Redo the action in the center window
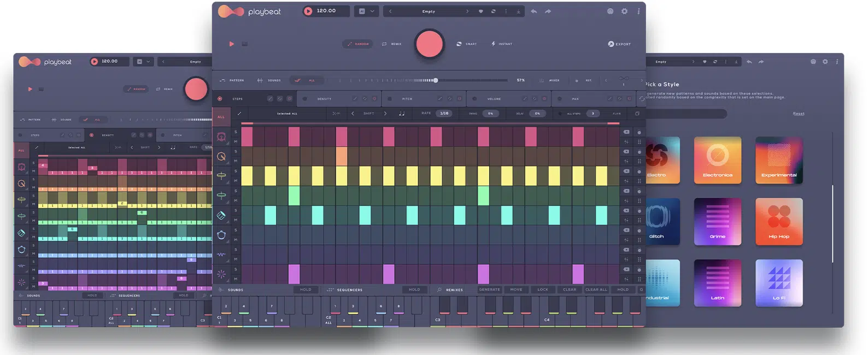 (548, 11)
